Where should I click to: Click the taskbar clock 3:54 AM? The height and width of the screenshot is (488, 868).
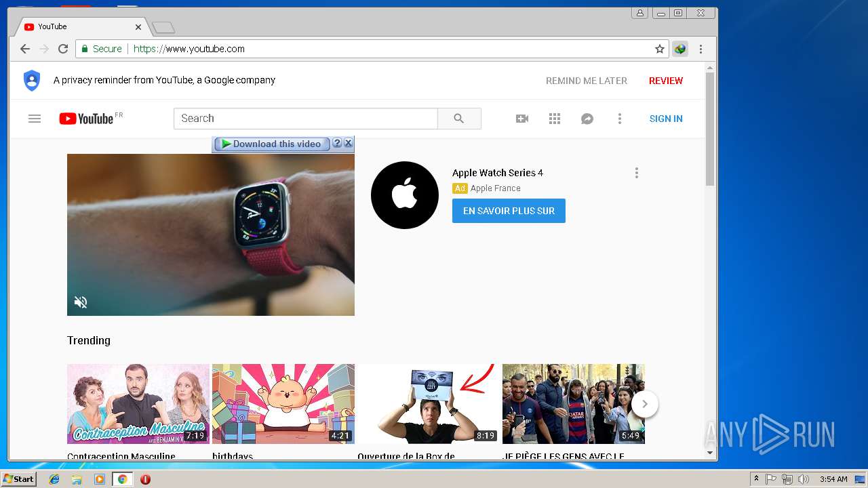833,479
